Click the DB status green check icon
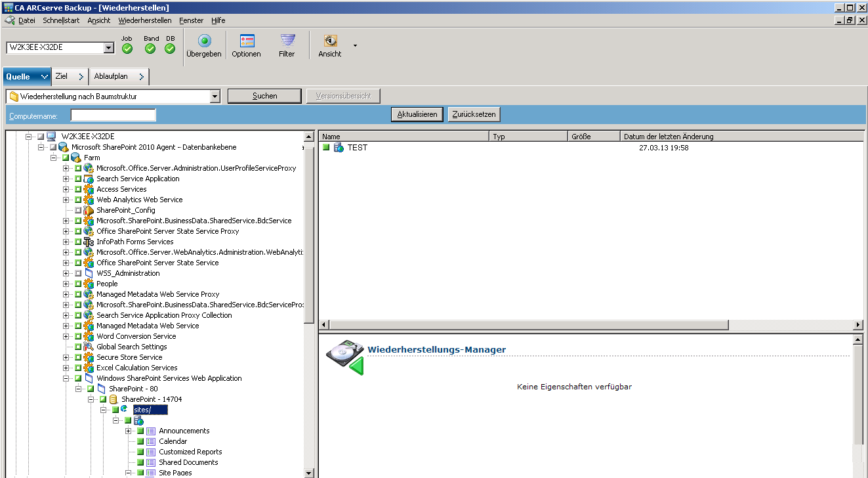Viewport: 868px width, 478px height. coord(170,49)
